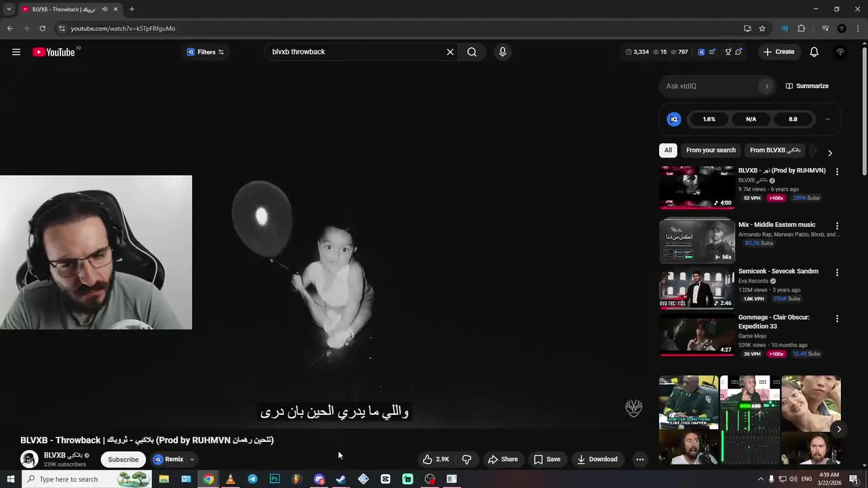Open Photoshop from the taskbar
Screen dimensions: 868x488
click(x=275, y=479)
